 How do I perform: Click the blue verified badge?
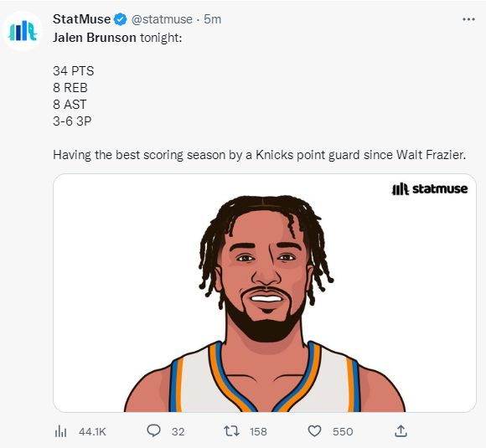(x=121, y=19)
